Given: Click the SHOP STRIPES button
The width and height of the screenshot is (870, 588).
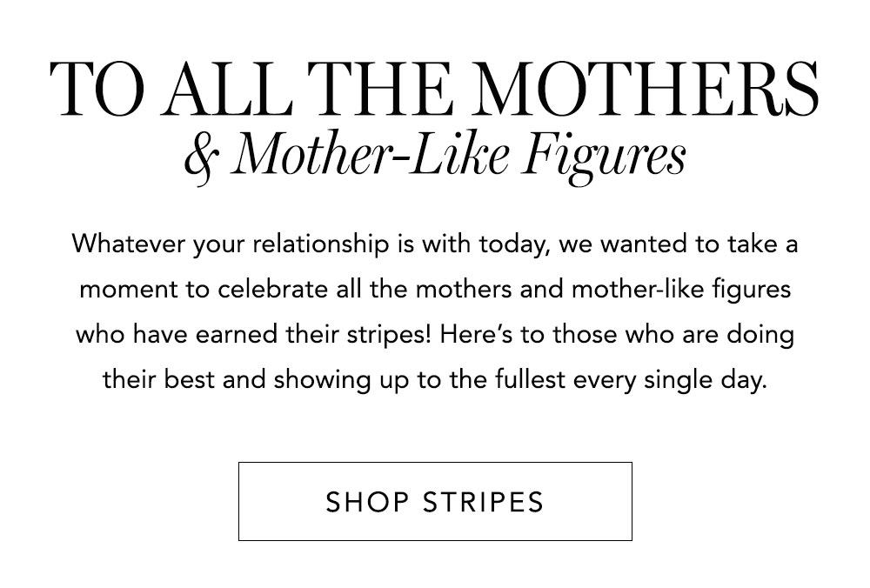Looking at the screenshot, I should [435, 502].
